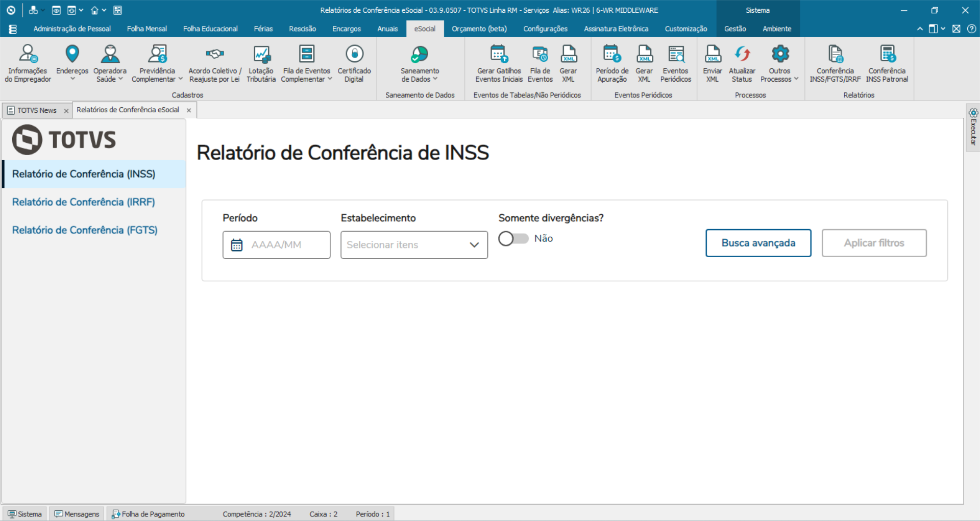Open Eventos Periódicos button
The width and height of the screenshot is (980, 521).
(x=676, y=63)
